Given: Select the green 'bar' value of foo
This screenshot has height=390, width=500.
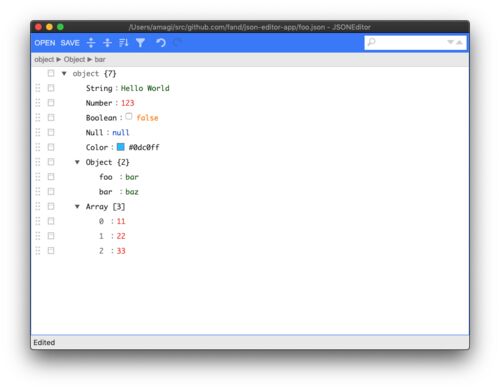Looking at the screenshot, I should point(132,177).
